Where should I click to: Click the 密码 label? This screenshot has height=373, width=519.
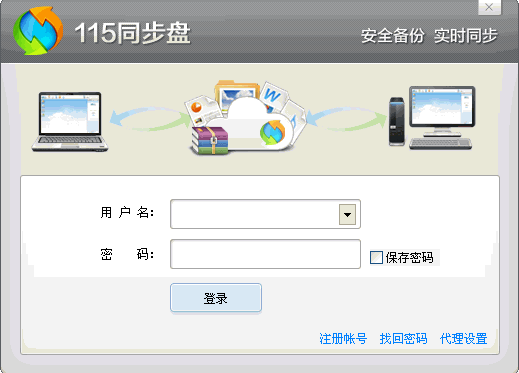click(x=127, y=254)
